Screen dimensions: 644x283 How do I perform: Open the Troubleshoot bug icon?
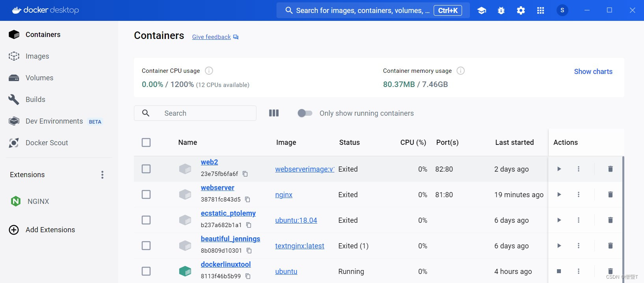(501, 11)
